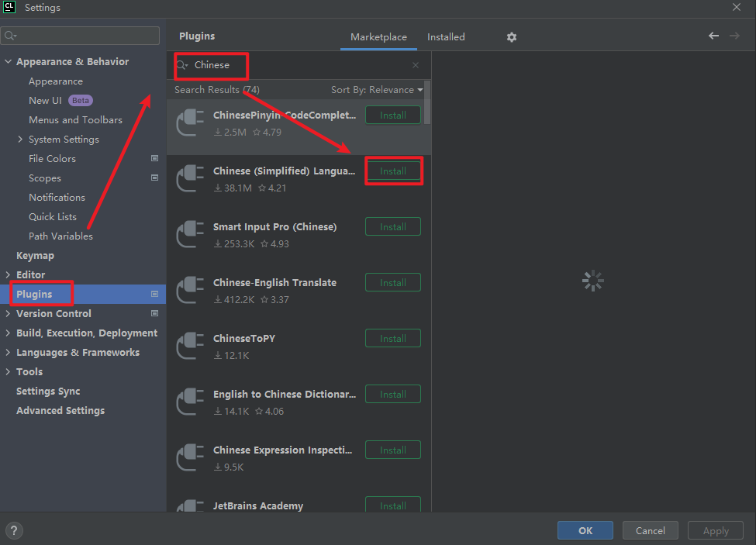Click the plugin list vertical scrollbar
Viewport: 756px width, 545px height.
point(427,102)
